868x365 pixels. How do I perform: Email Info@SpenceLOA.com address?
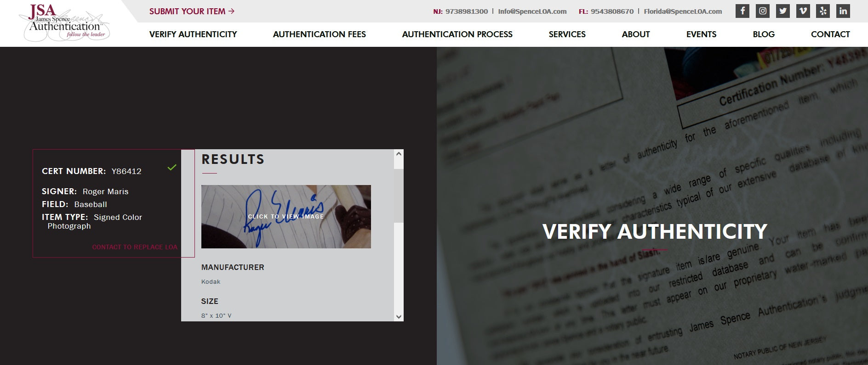pyautogui.click(x=532, y=11)
